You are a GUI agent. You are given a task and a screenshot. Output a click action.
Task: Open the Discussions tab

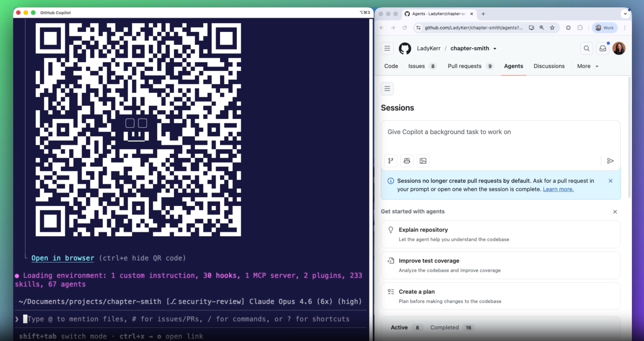point(549,66)
